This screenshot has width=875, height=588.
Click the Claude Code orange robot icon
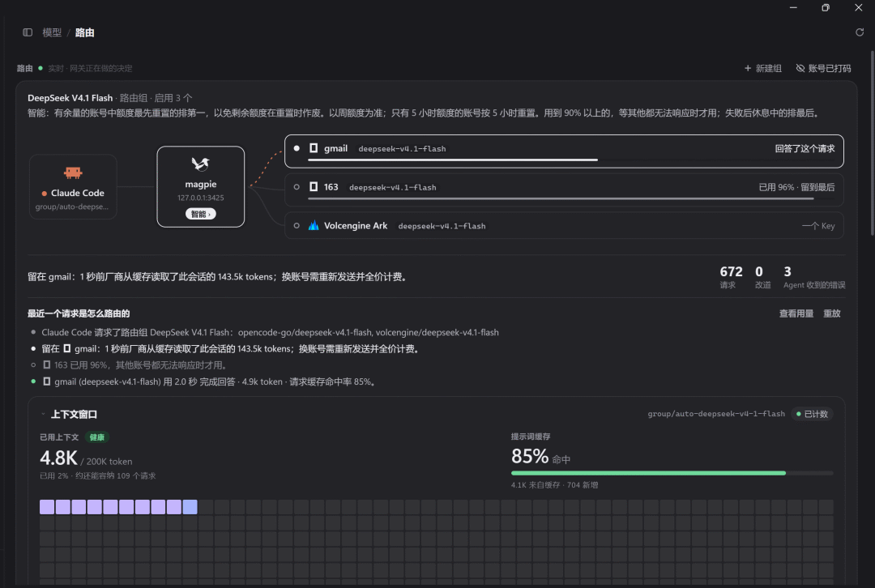pyautogui.click(x=73, y=173)
